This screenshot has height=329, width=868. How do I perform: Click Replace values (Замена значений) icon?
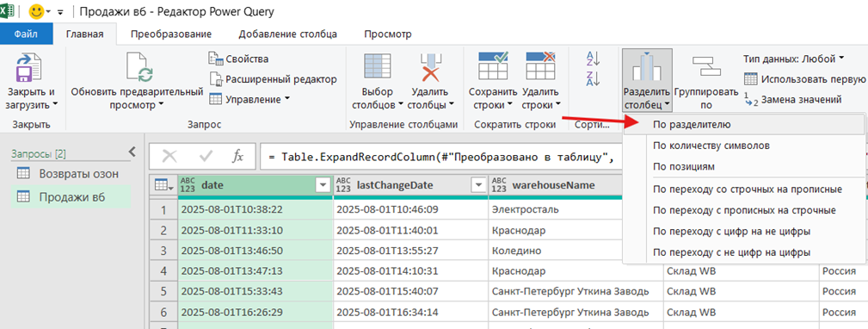tap(750, 100)
